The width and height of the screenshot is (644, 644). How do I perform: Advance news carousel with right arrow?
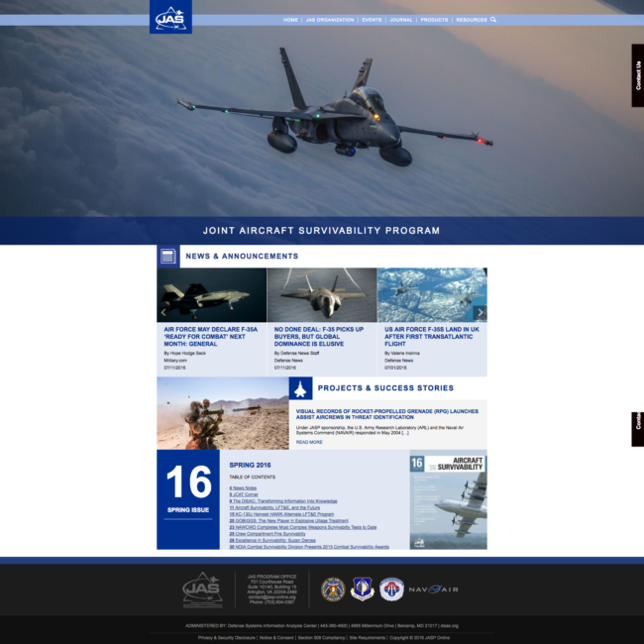[481, 312]
